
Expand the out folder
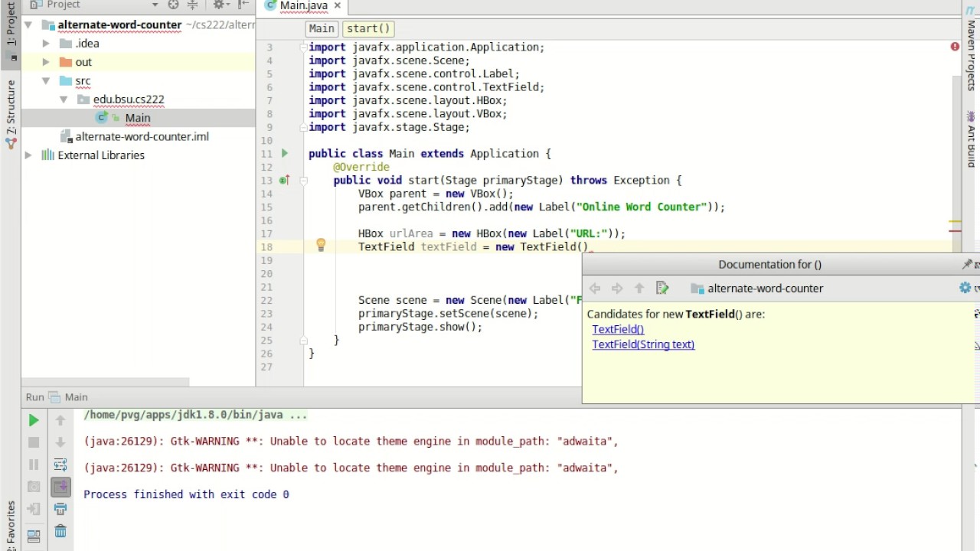pos(47,62)
